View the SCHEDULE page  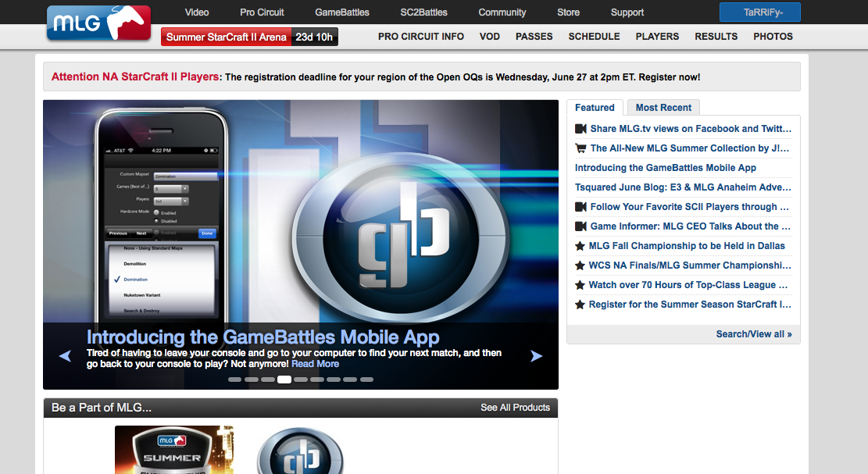tap(594, 37)
